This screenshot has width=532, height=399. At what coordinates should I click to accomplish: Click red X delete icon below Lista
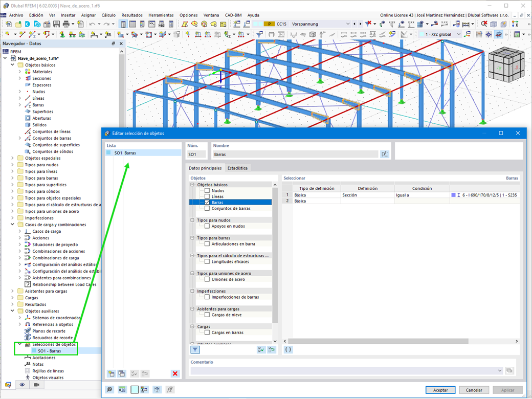[175, 373]
